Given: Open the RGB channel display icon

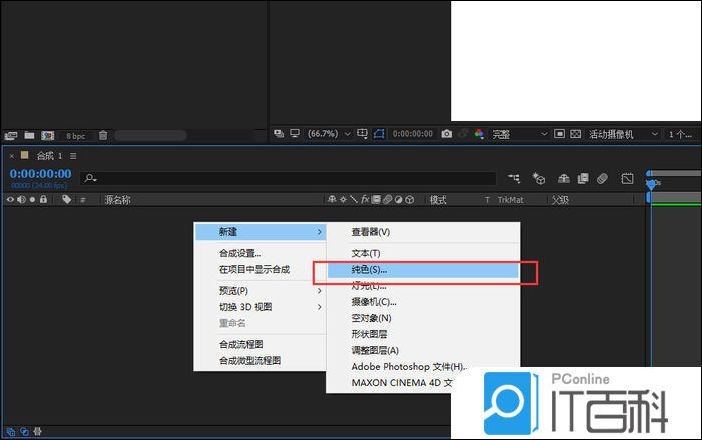Looking at the screenshot, I should click(x=479, y=134).
